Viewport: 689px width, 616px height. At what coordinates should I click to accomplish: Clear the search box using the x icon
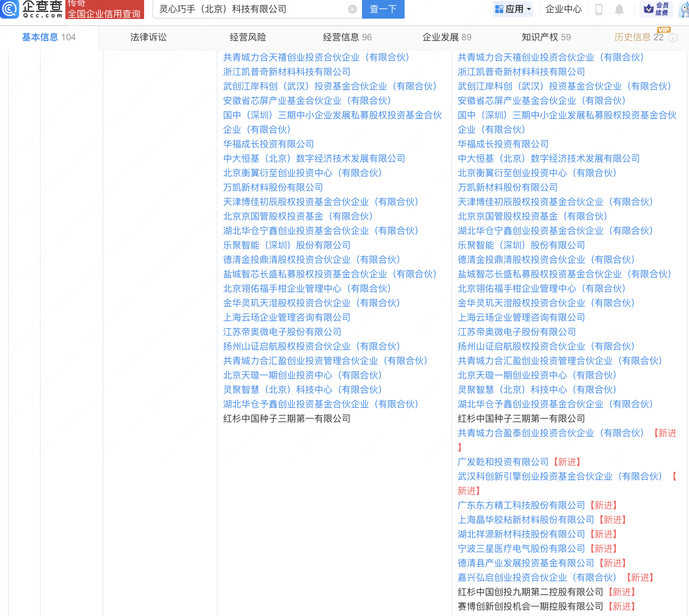[x=352, y=9]
